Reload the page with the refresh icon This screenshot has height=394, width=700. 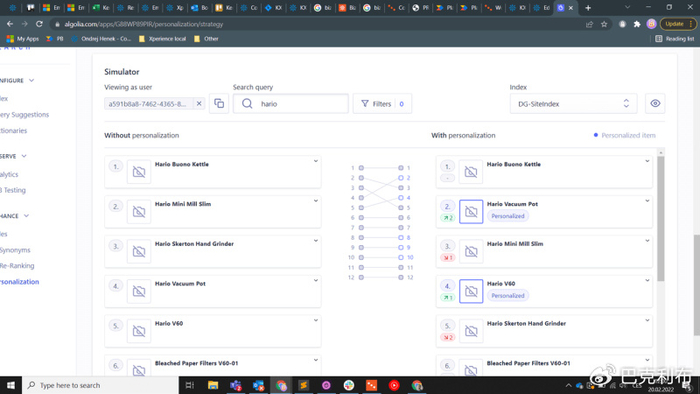[39, 24]
